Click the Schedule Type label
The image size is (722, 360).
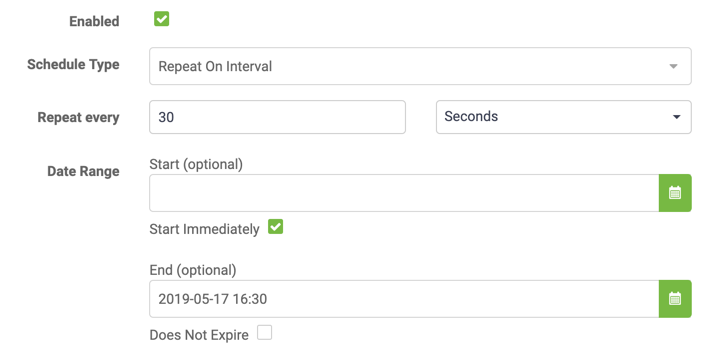(x=73, y=64)
